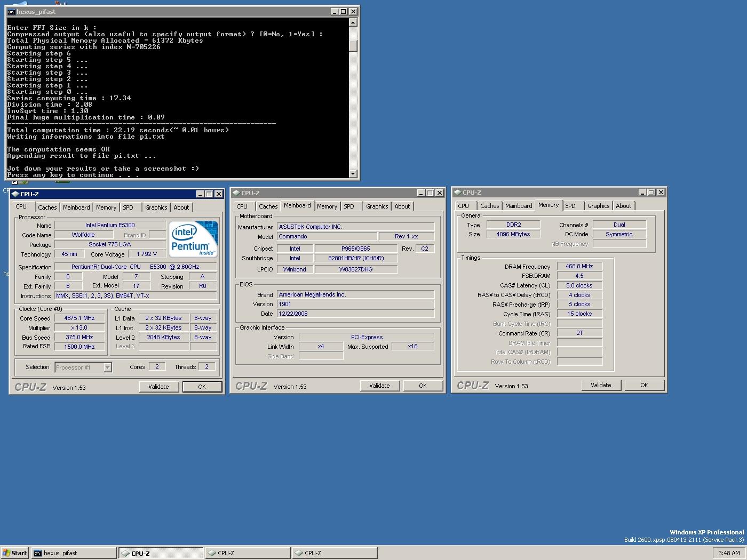Image resolution: width=747 pixels, height=560 pixels.
Task: Click OK in the CPU tab window
Action: point(202,387)
